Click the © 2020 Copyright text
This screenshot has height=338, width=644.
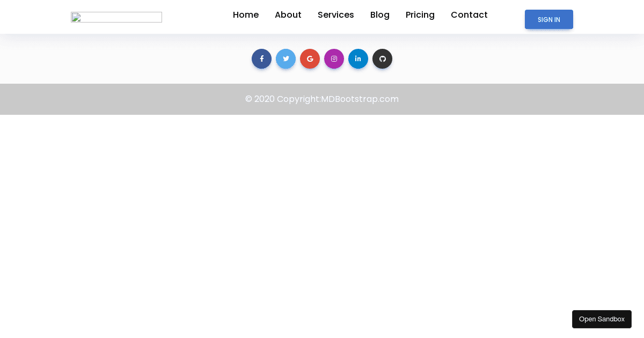[283, 99]
